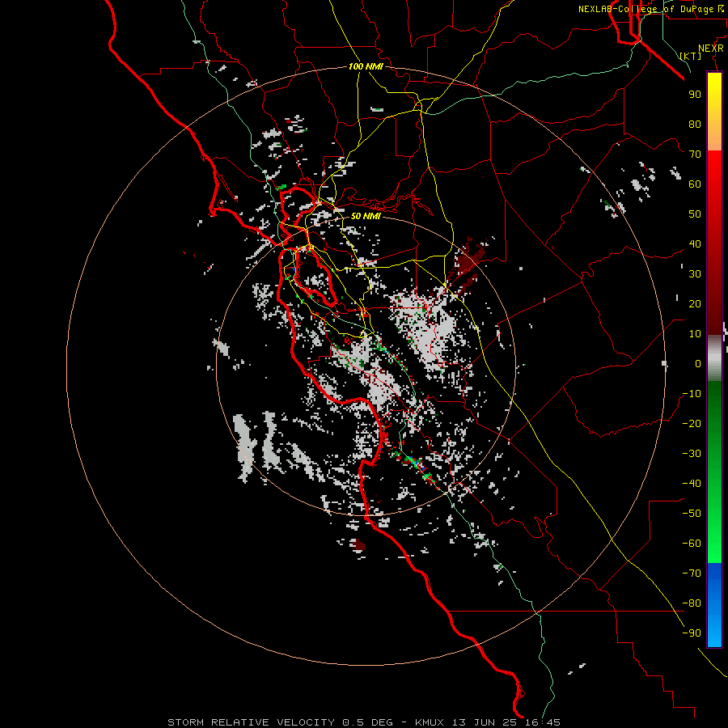
Task: Click the -50 value on the velocity scale
Action: [x=692, y=514]
